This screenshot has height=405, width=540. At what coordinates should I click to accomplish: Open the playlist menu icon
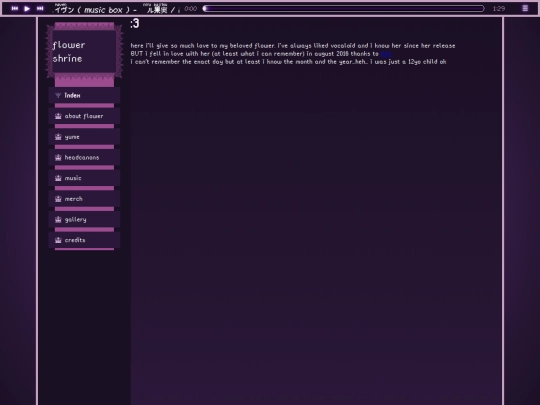[x=525, y=8]
